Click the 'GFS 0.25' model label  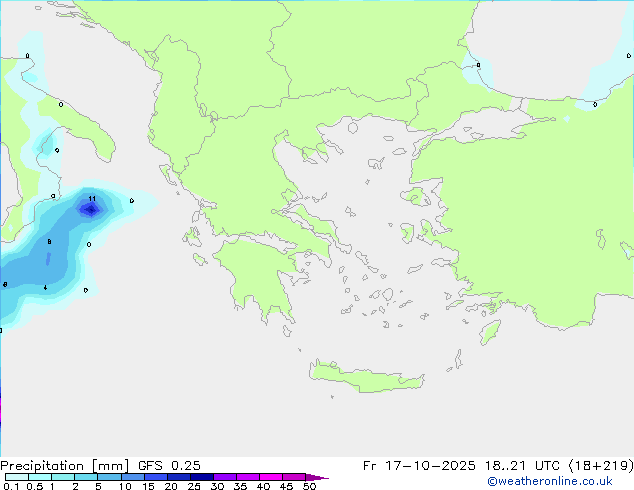tap(169, 466)
